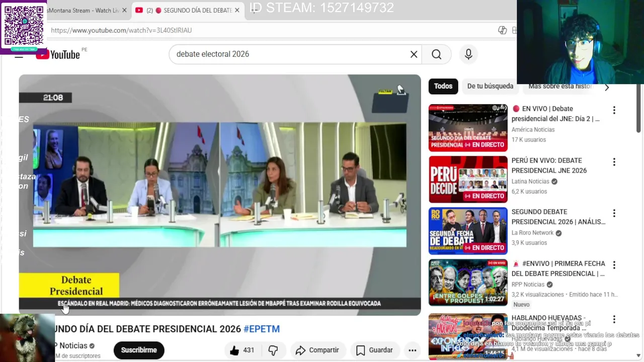Image resolution: width=644 pixels, height=362 pixels.
Task: Click the QR code overlay image
Action: (x=24, y=26)
